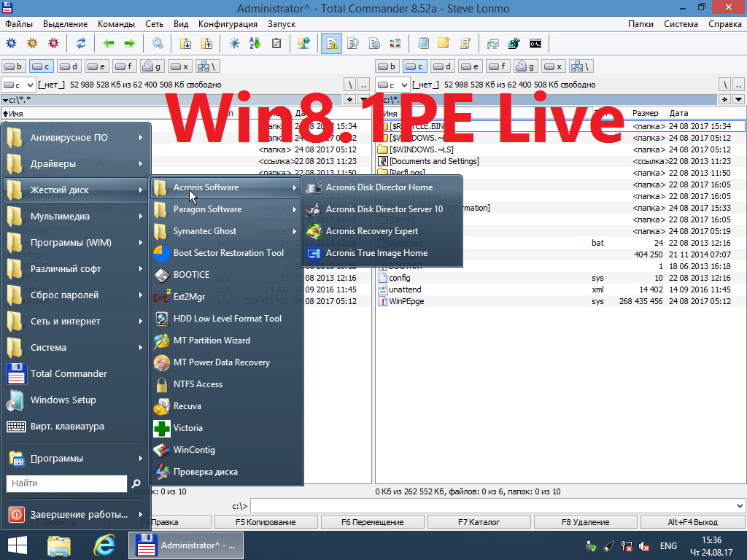The height and width of the screenshot is (560, 747).
Task: Click the network computers toolbar icon
Action: coord(304,44)
